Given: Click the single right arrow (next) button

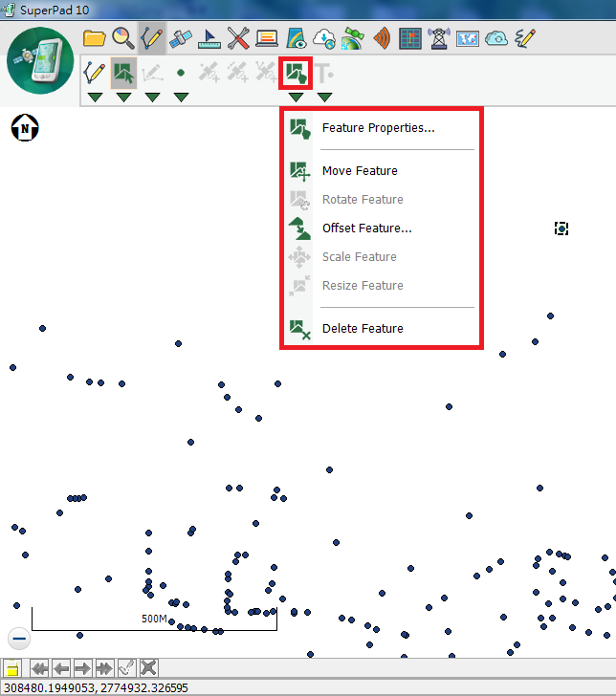Looking at the screenshot, I should [83, 668].
